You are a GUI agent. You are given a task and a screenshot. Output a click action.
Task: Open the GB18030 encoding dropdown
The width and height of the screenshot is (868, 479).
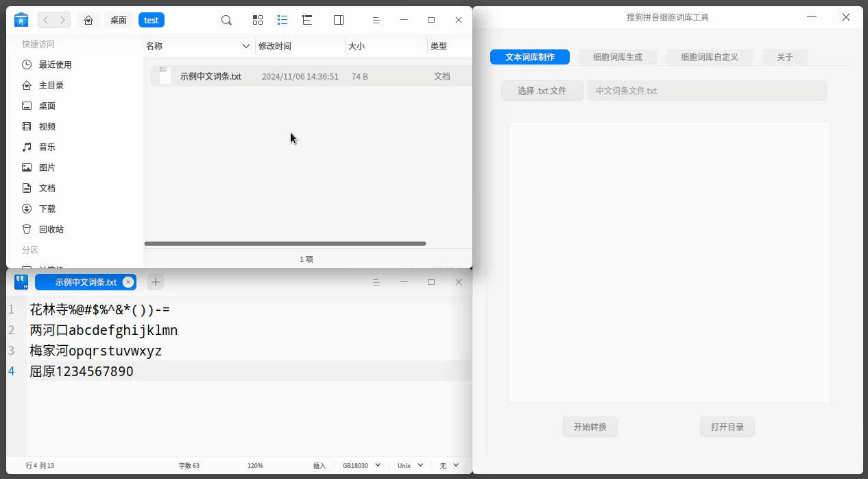361,465
